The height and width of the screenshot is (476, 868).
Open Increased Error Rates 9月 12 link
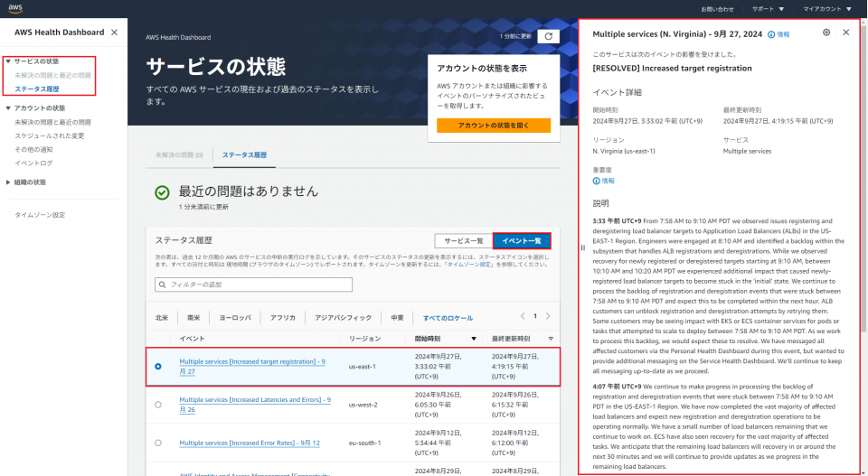tap(250, 443)
